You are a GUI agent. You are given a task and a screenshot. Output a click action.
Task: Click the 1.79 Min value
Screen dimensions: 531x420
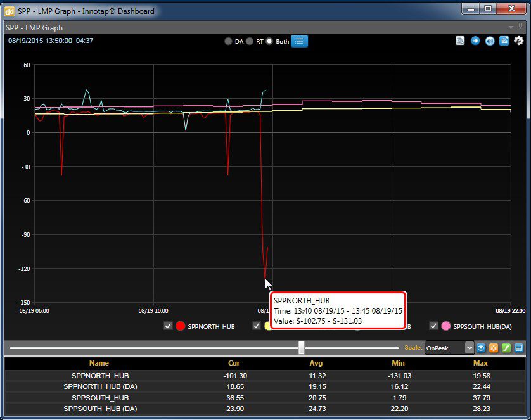(x=399, y=398)
